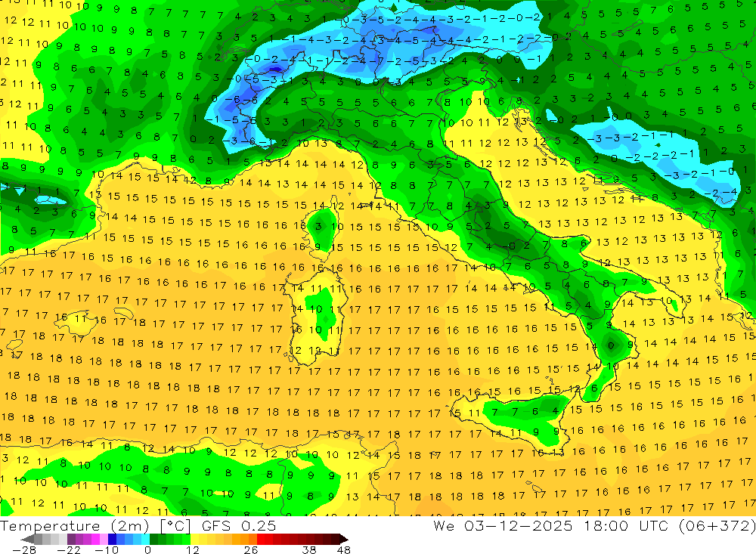This screenshot has height=554, width=756.
Task: Click the "GFS 0.25" model label
Action: (239, 525)
